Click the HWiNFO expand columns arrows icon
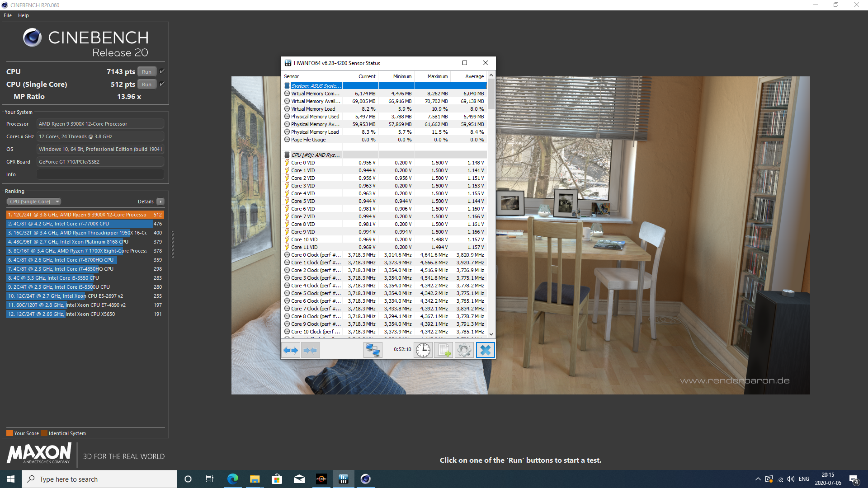The image size is (868, 488). (x=291, y=350)
